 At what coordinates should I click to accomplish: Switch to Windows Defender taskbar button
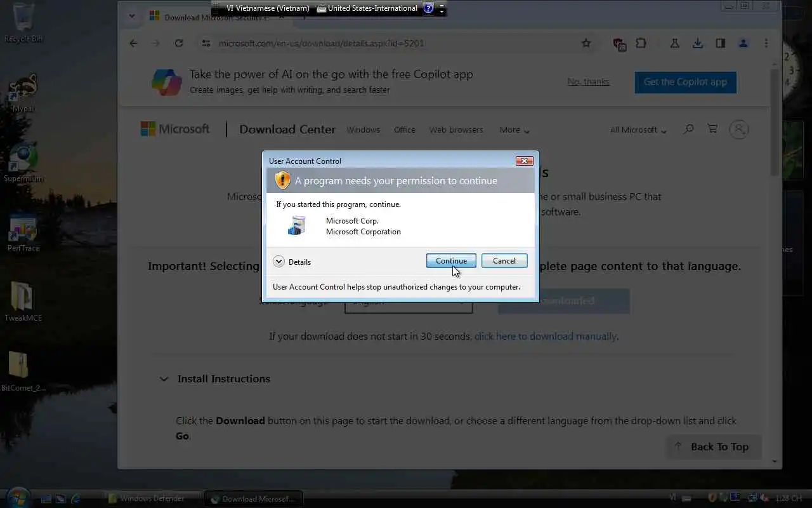coord(152,498)
